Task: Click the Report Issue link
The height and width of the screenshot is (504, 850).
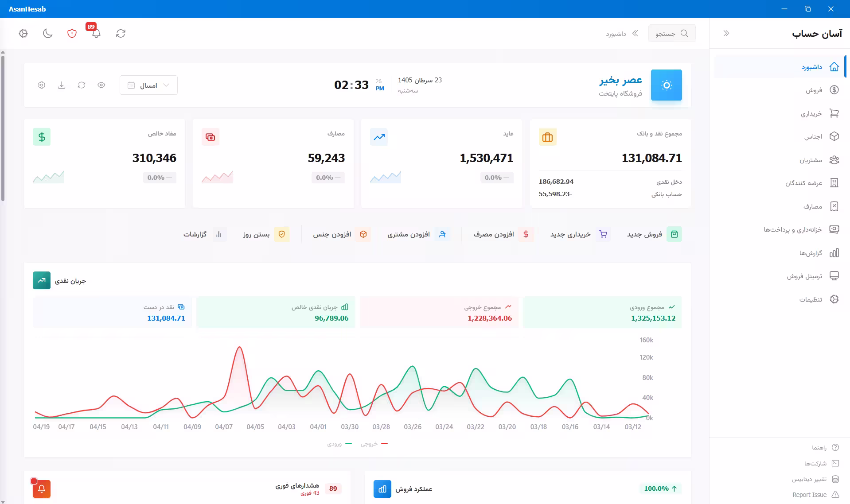Action: pyautogui.click(x=815, y=495)
